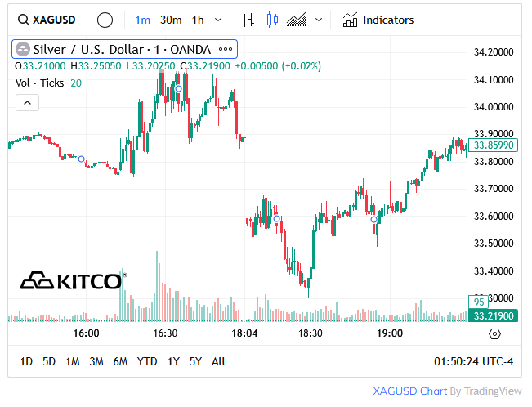Viewport: 532px width, 407px height.
Task: Select the 6M date range
Action: point(120,361)
